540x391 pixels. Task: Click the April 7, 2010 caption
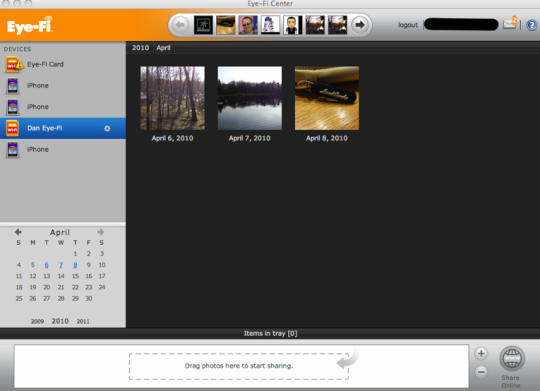250,138
